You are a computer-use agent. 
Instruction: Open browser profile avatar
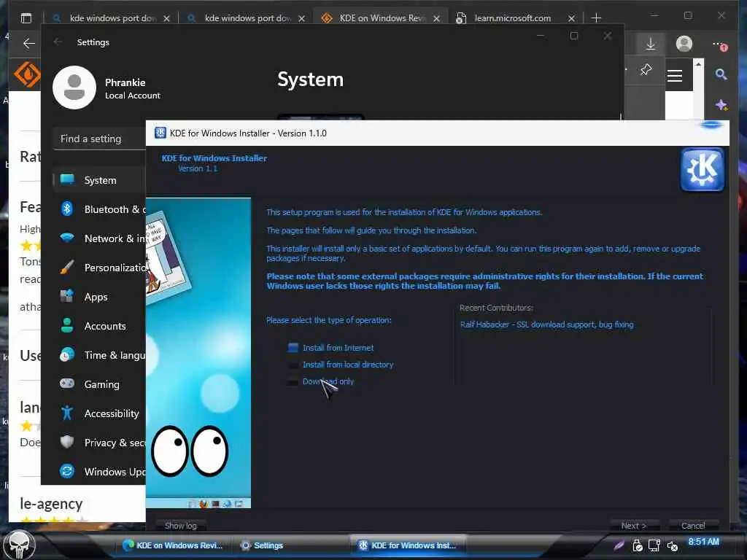pos(684,44)
